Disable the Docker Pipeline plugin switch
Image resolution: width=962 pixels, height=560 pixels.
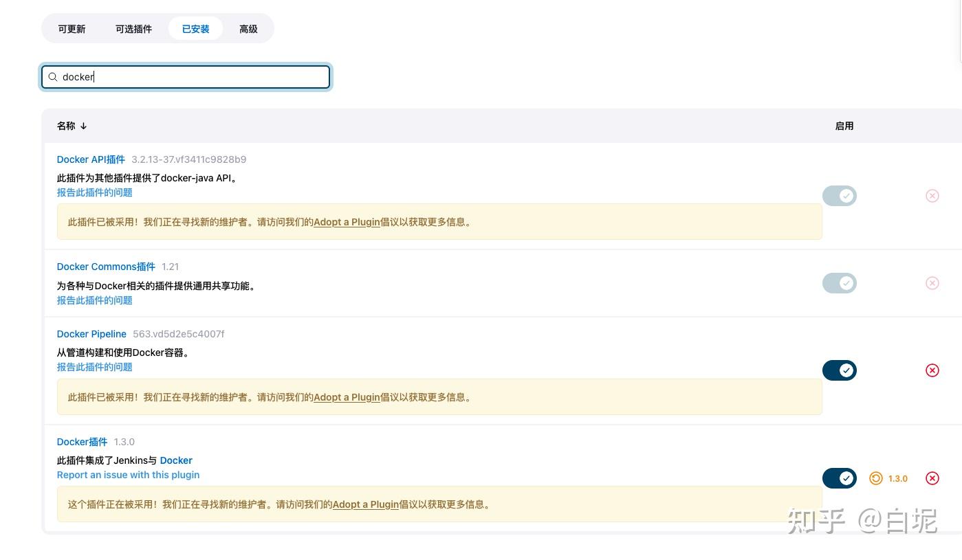coord(840,370)
